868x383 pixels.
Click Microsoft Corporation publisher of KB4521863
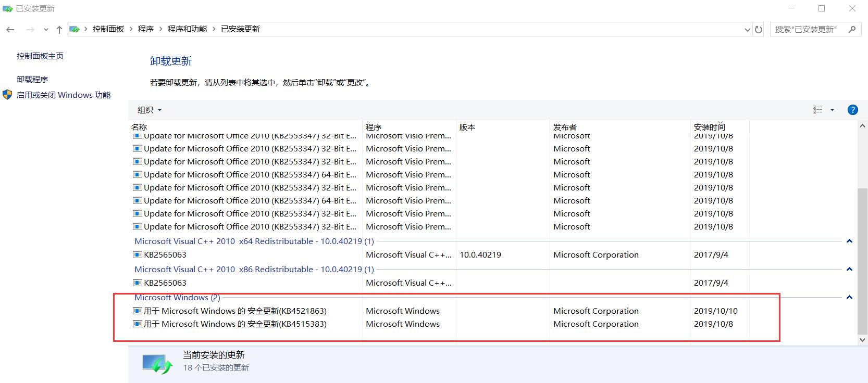pos(596,311)
